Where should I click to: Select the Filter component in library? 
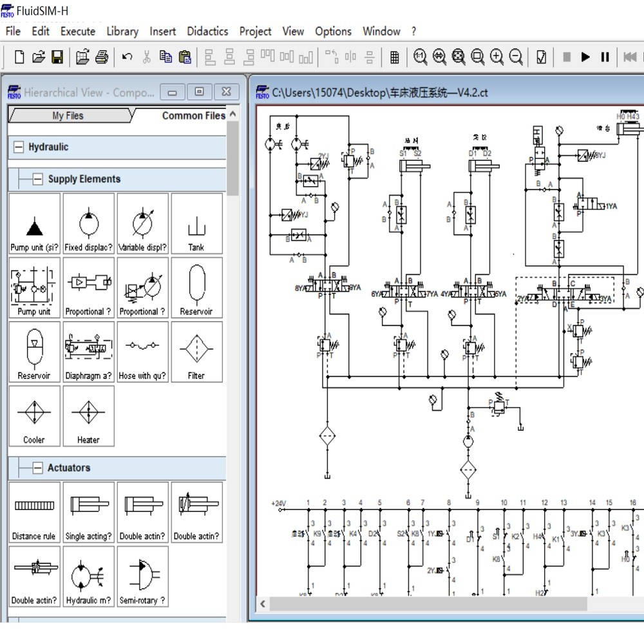click(x=196, y=352)
